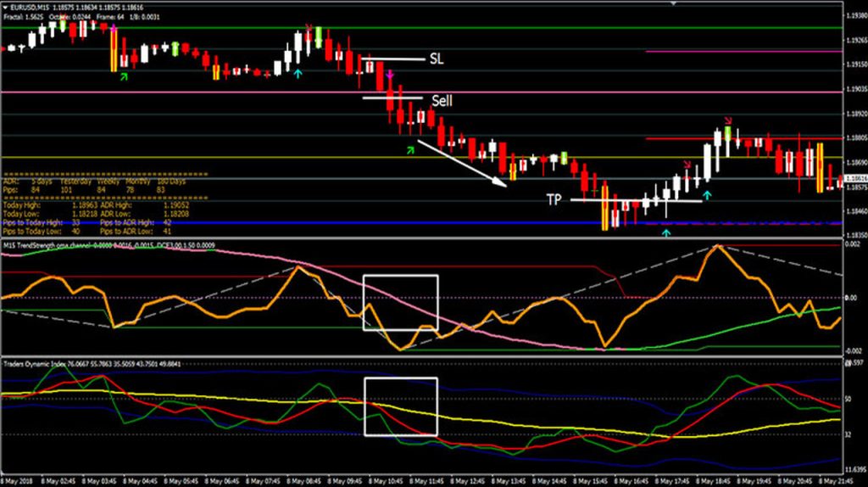Click the "Pips to ADR High:" label

(x=127, y=223)
